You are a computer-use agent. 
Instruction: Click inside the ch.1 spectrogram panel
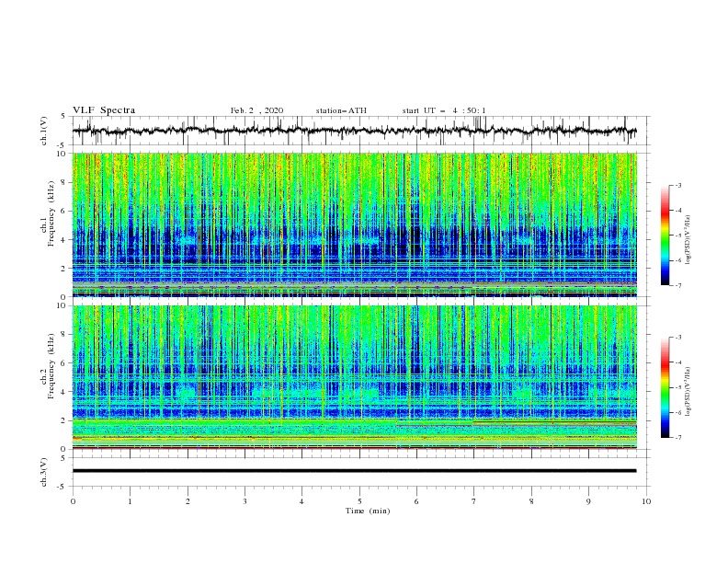(354, 224)
